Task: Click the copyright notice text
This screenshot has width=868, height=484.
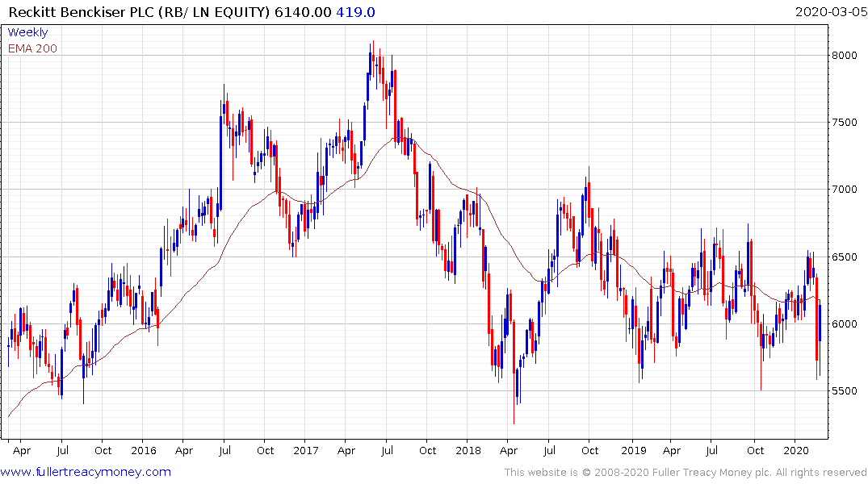Action: (686, 473)
